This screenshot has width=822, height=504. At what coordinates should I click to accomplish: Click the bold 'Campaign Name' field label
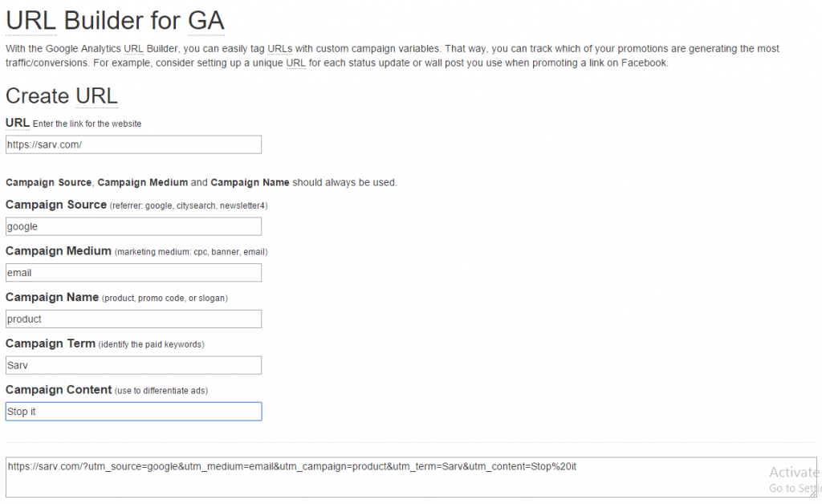[x=52, y=297]
